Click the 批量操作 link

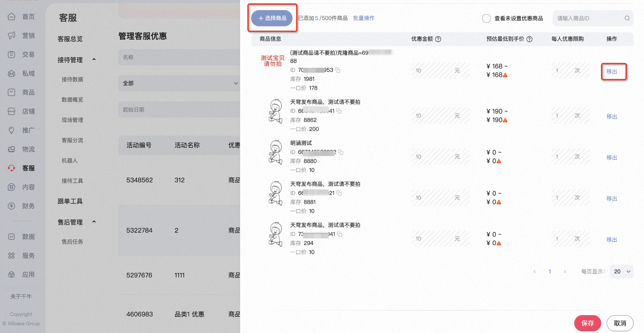364,18
